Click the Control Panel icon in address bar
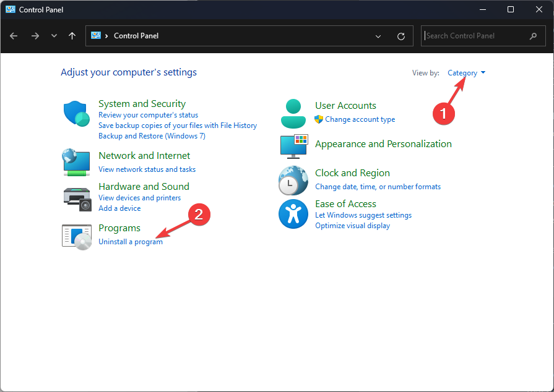Image resolution: width=554 pixels, height=392 pixels. click(96, 36)
